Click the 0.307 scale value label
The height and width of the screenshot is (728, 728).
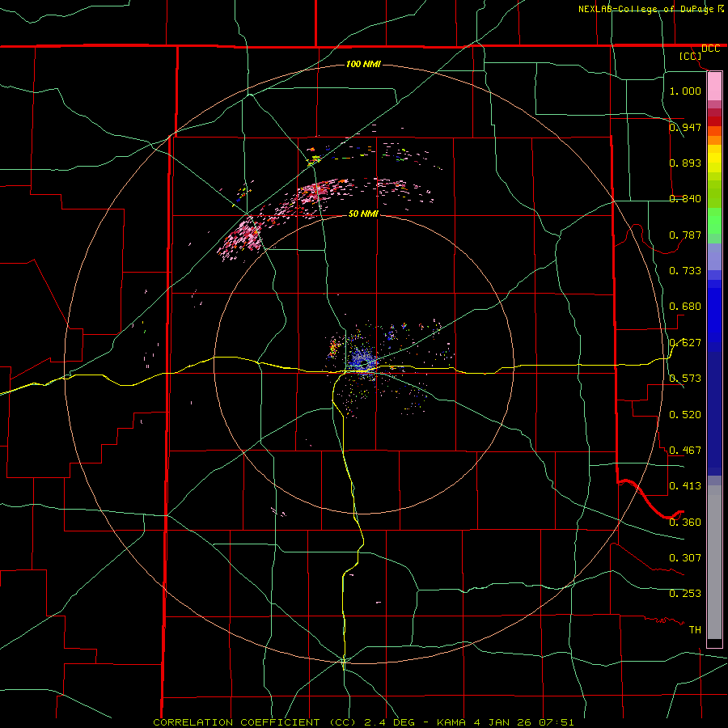(x=685, y=557)
